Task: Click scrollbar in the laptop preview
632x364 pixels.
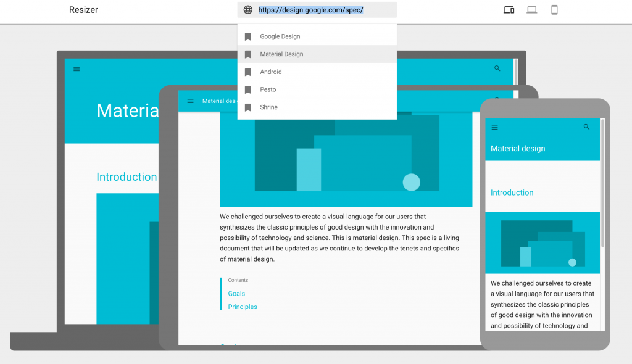Action: (516, 72)
